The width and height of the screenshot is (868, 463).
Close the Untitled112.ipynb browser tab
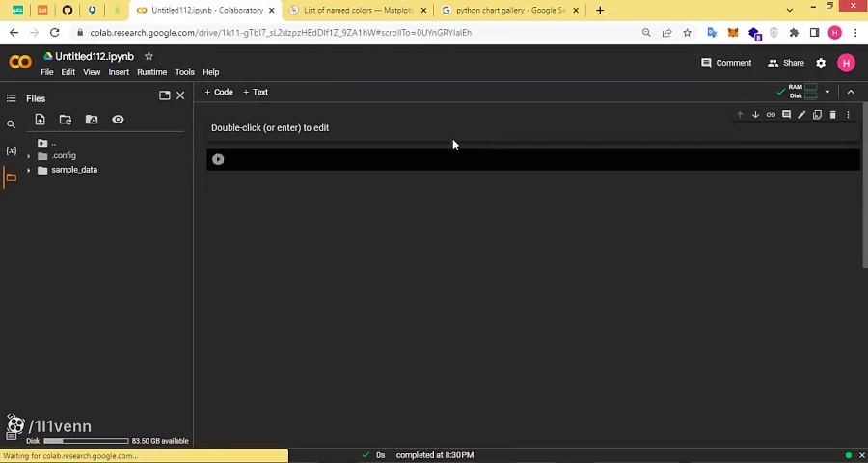pos(271,11)
